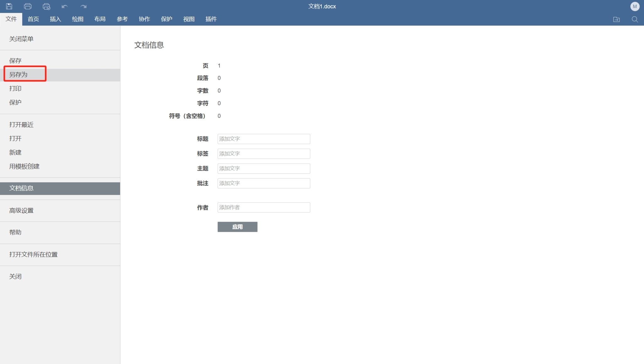Open search with the magnifier icon
Viewport: 644px width, 364px height.
635,19
